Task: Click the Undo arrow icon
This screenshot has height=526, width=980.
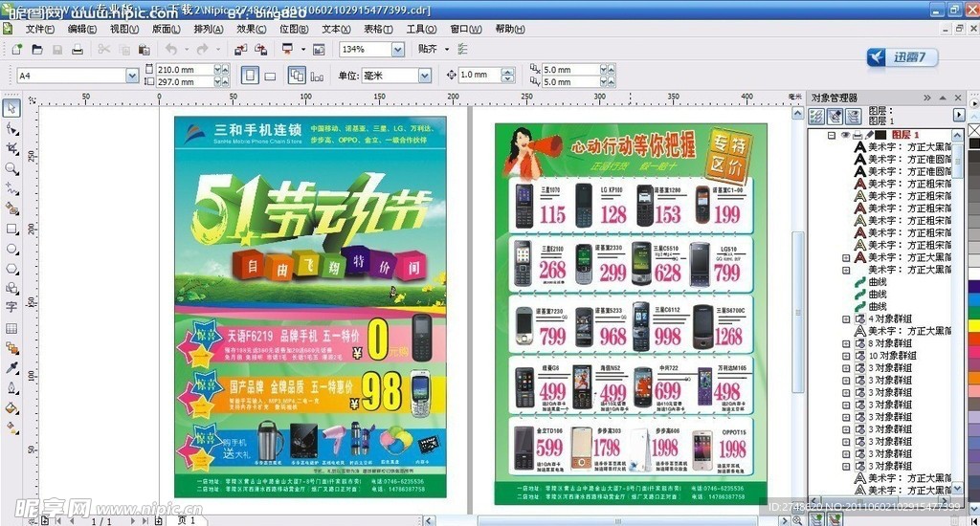Action: [171, 49]
